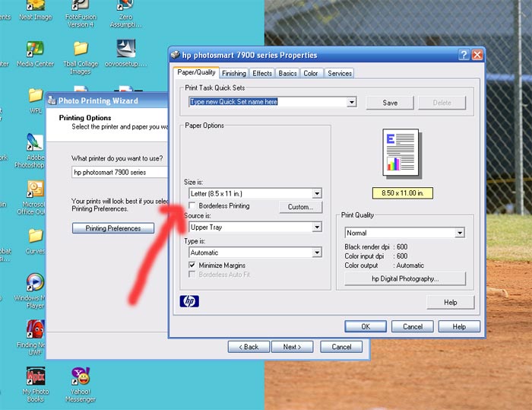Image resolution: width=532 pixels, height=410 pixels.
Task: Enable the Borderless Printing checkbox
Action: (193, 206)
